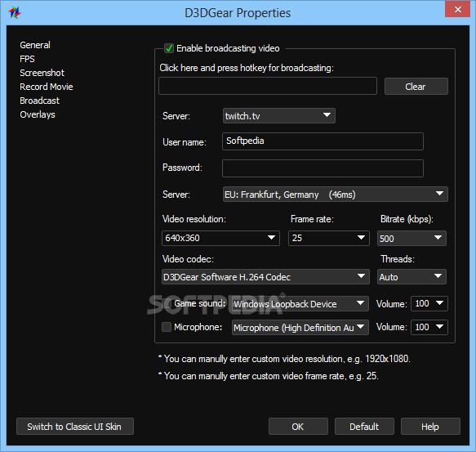Click Switch to Classic UI Skin button

click(75, 427)
